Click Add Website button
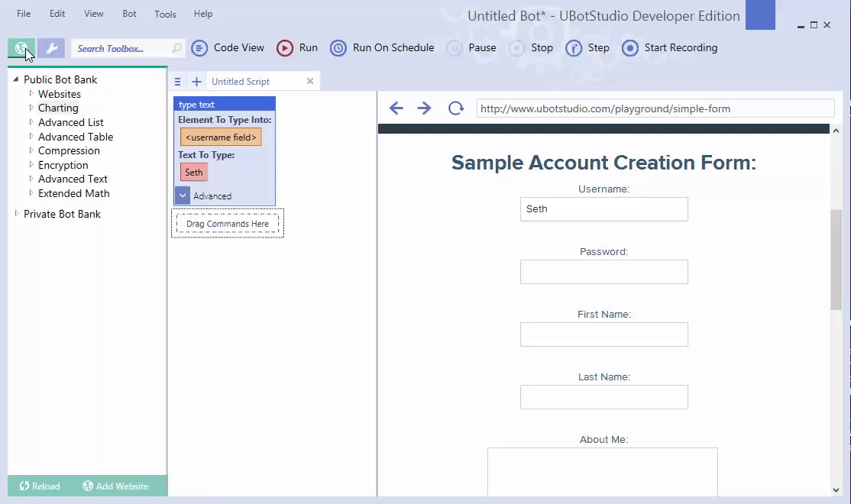 pyautogui.click(x=115, y=486)
